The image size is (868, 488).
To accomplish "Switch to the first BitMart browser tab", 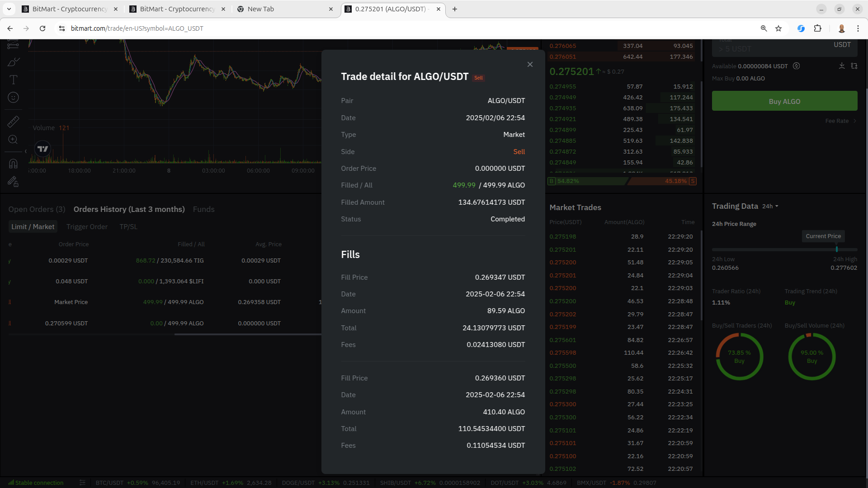I will [70, 9].
